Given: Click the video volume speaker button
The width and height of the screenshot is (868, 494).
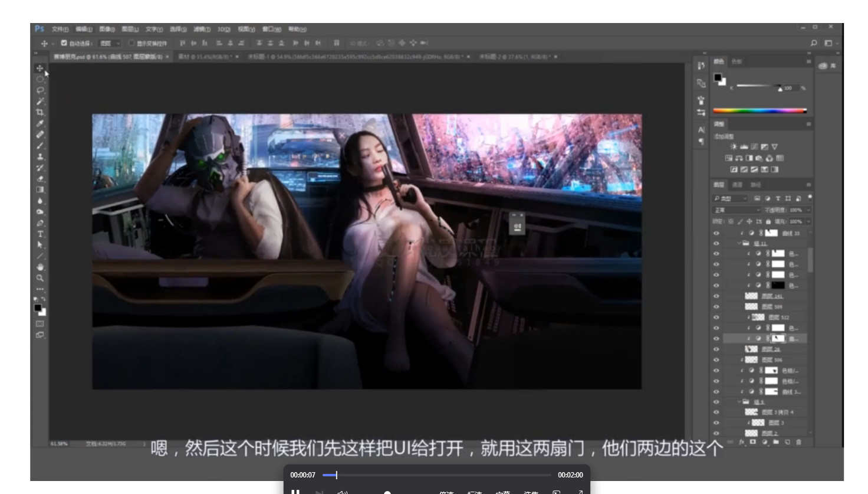Looking at the screenshot, I should click(x=342, y=492).
